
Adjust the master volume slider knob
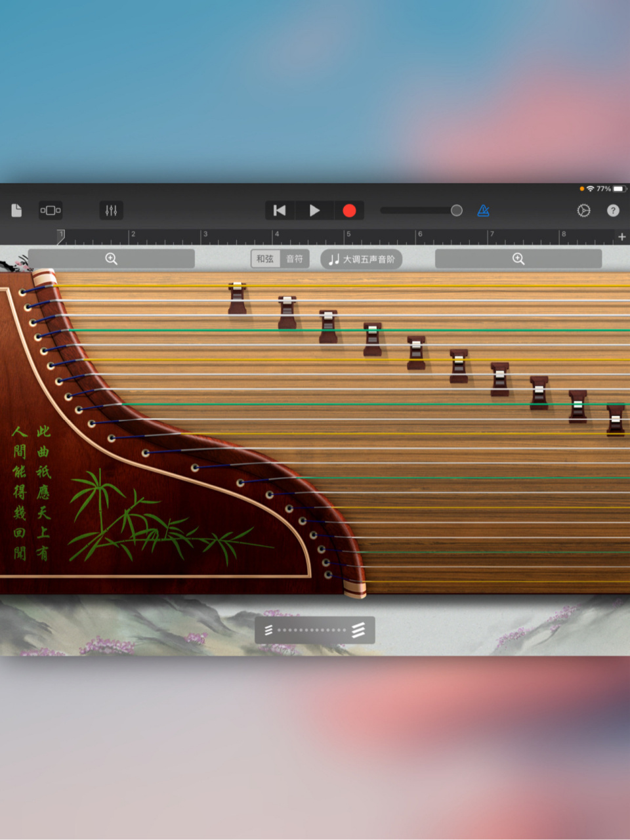coord(456,210)
